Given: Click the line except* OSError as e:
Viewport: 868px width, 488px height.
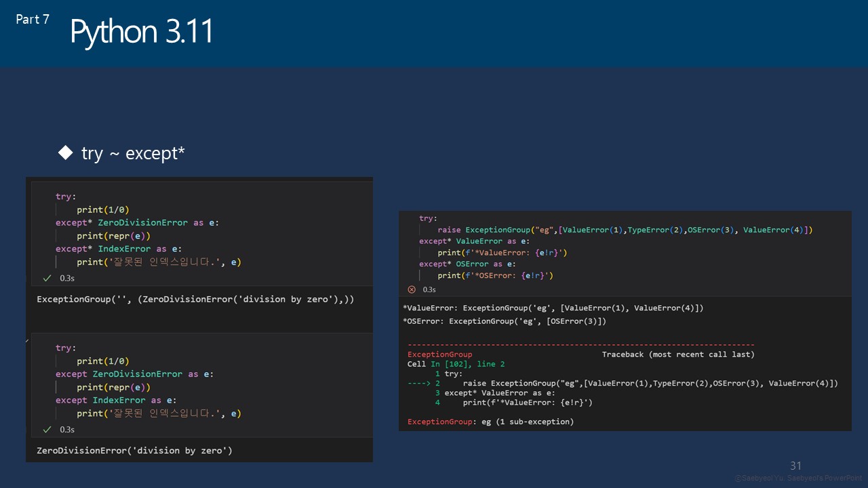Looking at the screenshot, I should [x=467, y=264].
